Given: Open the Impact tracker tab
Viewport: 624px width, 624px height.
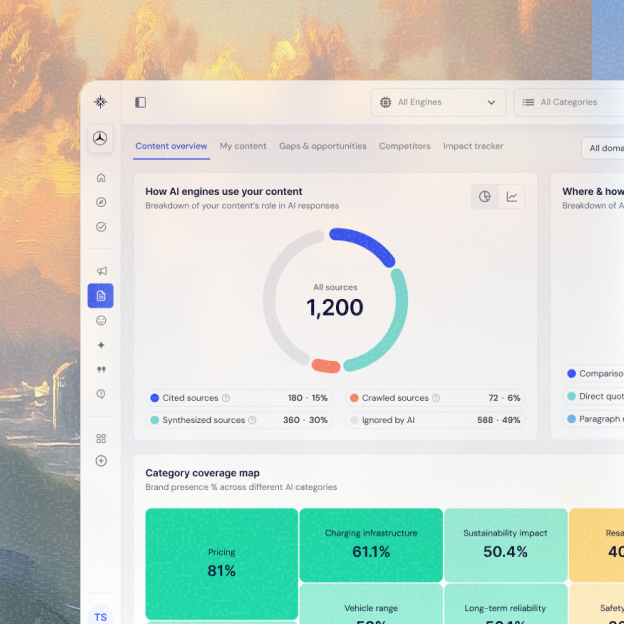Looking at the screenshot, I should 473,146.
